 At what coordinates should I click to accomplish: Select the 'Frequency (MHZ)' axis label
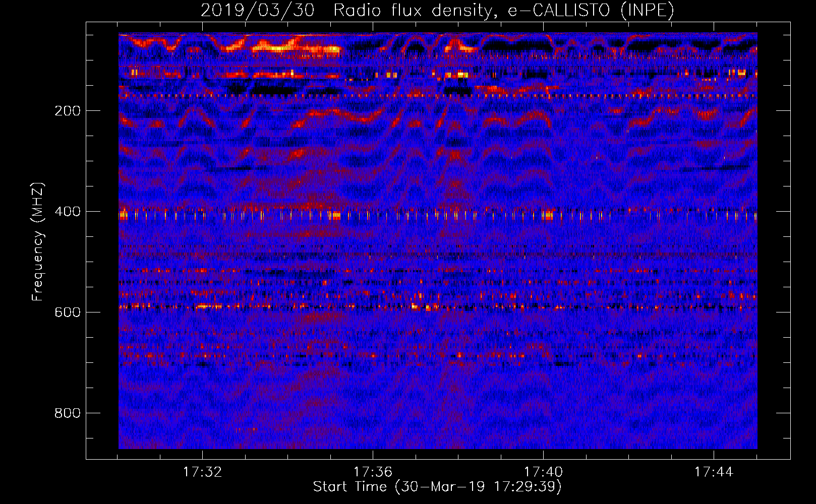click(37, 242)
